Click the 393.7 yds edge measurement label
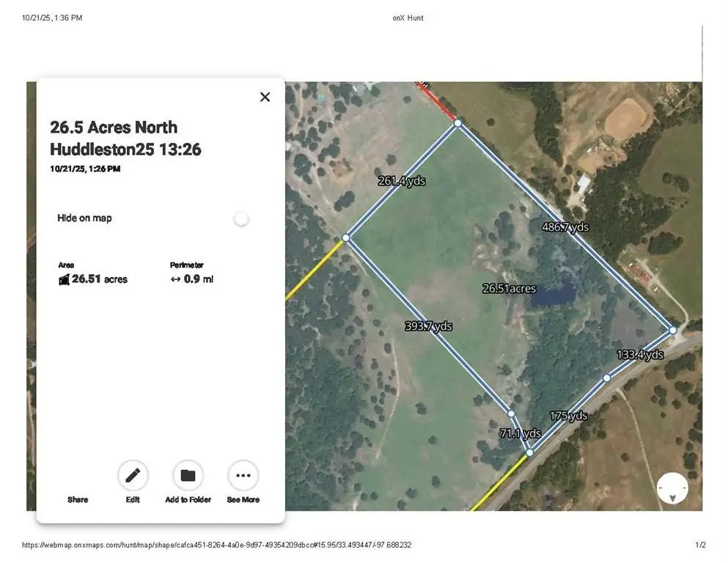This screenshot has height=563, width=728. tap(428, 326)
